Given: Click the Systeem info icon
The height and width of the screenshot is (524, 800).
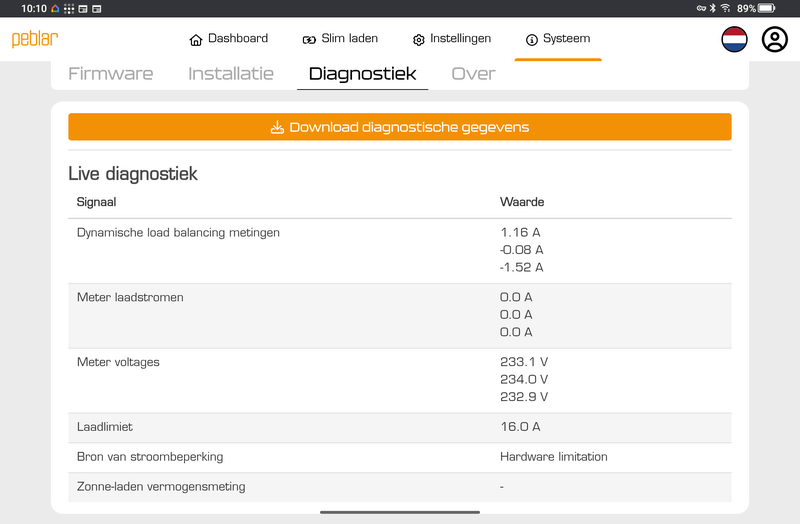Looking at the screenshot, I should (532, 40).
